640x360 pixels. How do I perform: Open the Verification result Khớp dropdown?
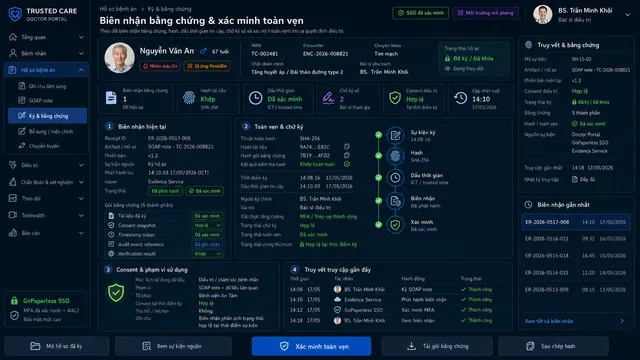point(207,253)
